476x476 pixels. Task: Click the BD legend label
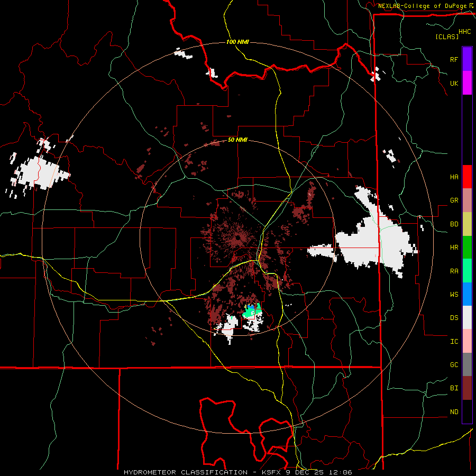coord(454,224)
